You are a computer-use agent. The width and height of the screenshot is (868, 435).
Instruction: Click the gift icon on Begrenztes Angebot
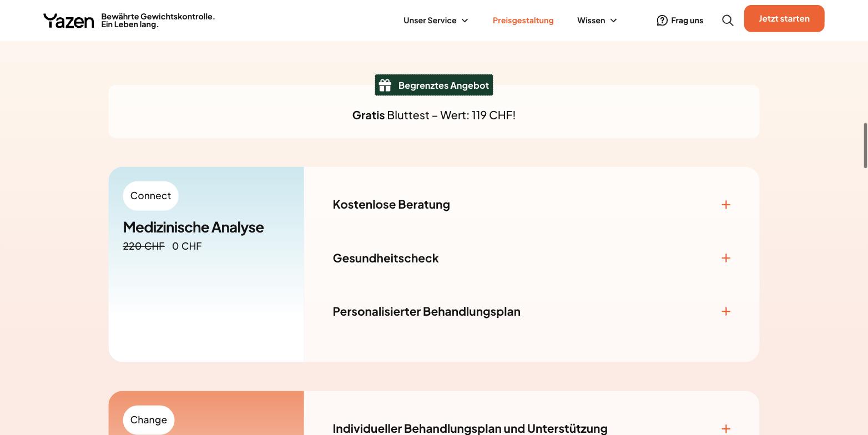point(385,85)
